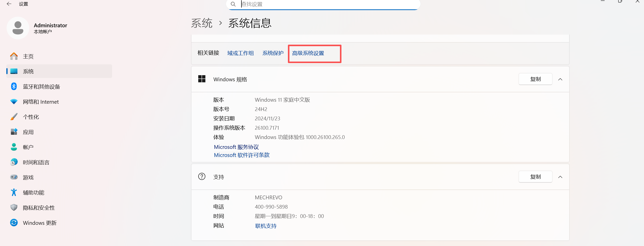Click the Administrator account name
The width and height of the screenshot is (644, 246).
(51, 25)
